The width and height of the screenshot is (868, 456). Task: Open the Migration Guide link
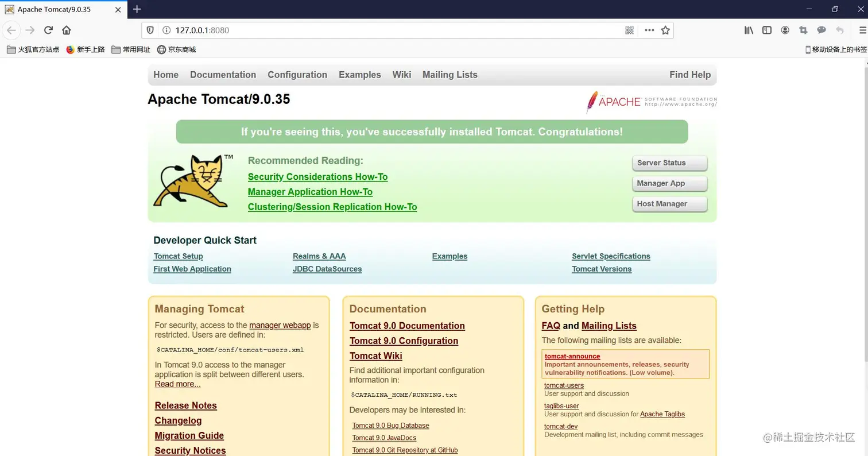click(189, 435)
